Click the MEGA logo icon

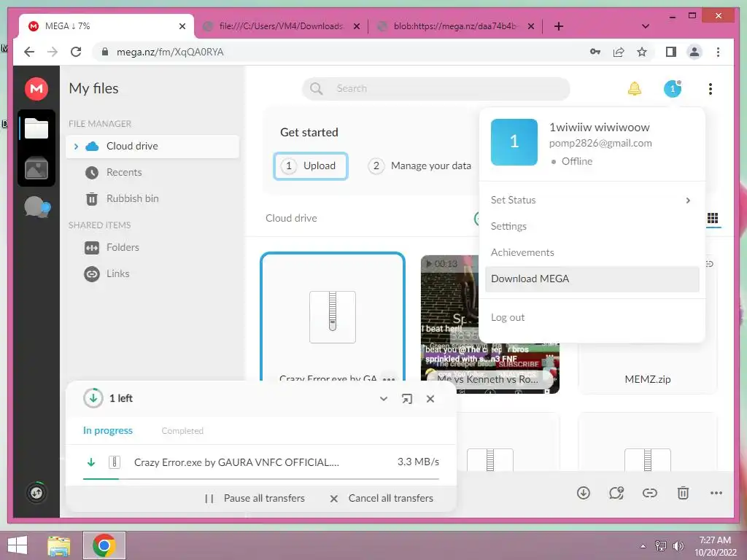pyautogui.click(x=36, y=88)
